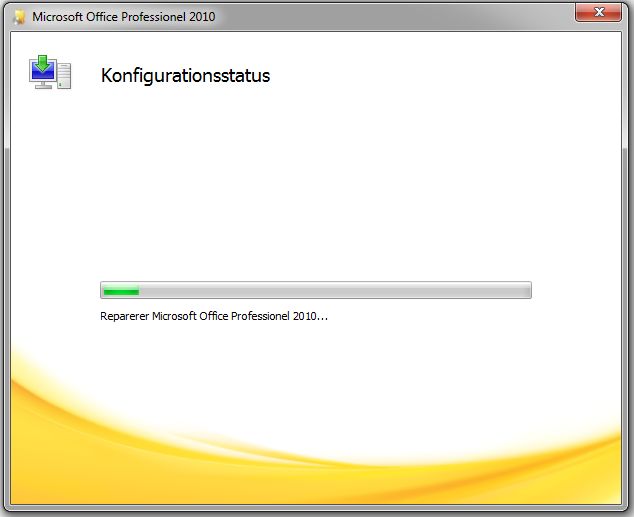Click the gray computer tower in the setup icon
Image resolution: width=634 pixels, height=517 pixels.
click(65, 75)
